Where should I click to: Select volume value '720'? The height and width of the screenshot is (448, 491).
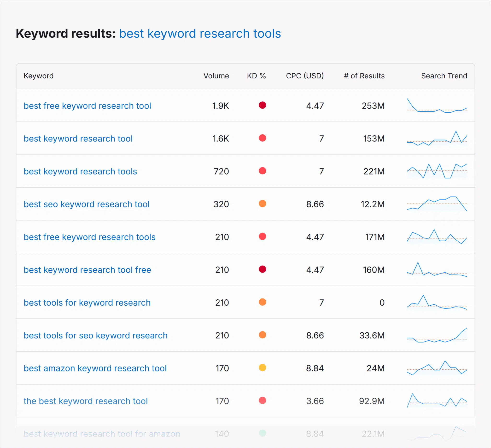click(221, 171)
